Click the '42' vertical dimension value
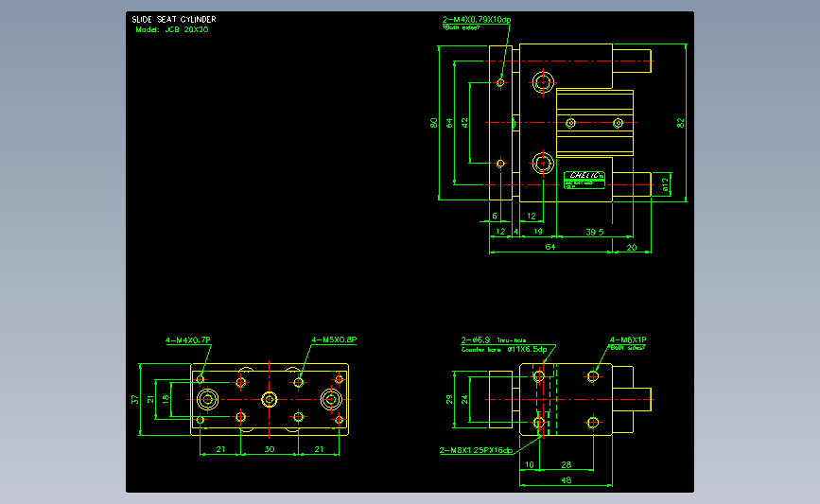 coord(464,123)
